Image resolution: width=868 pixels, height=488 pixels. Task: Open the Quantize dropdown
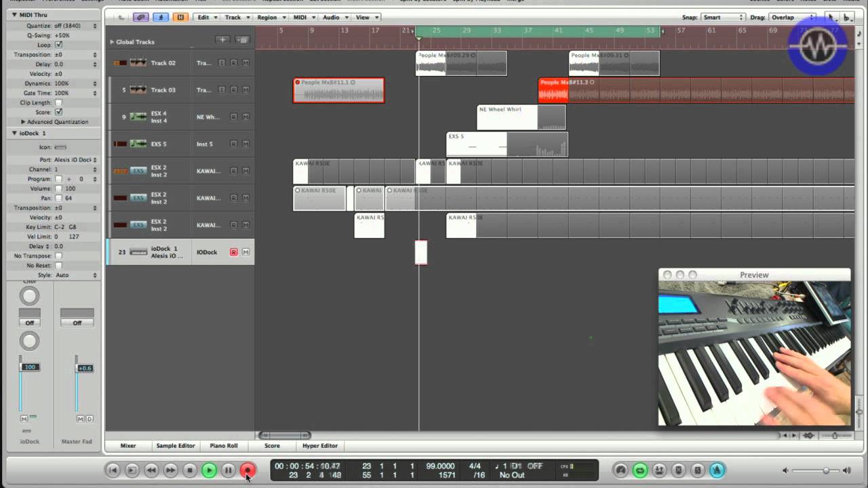coord(76,26)
